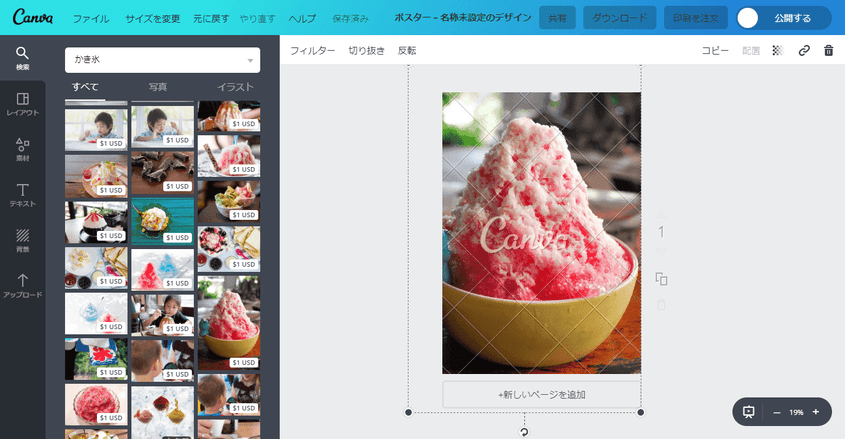Click the bottom-left selection resize handle

tap(408, 413)
